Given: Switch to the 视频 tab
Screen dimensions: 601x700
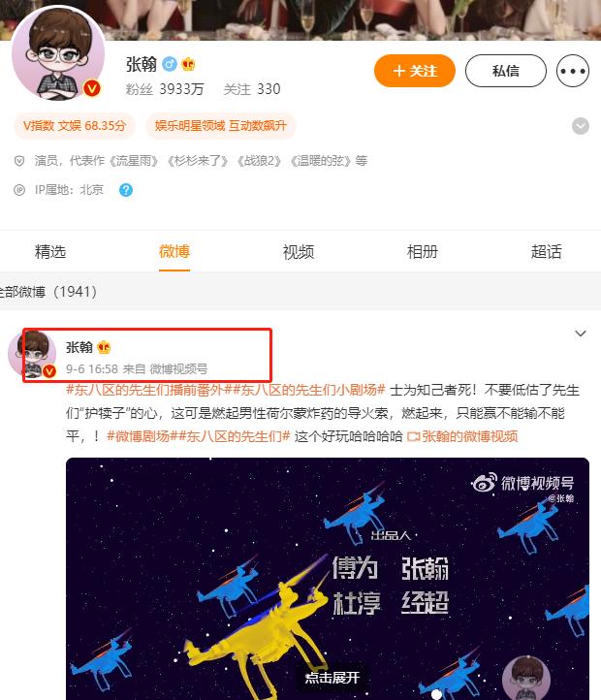Looking at the screenshot, I should [x=299, y=252].
